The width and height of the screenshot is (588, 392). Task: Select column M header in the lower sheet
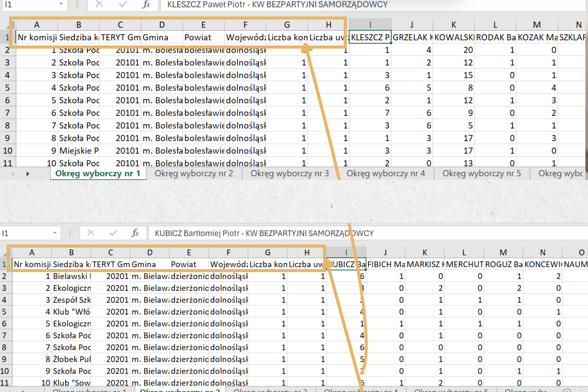pos(503,252)
